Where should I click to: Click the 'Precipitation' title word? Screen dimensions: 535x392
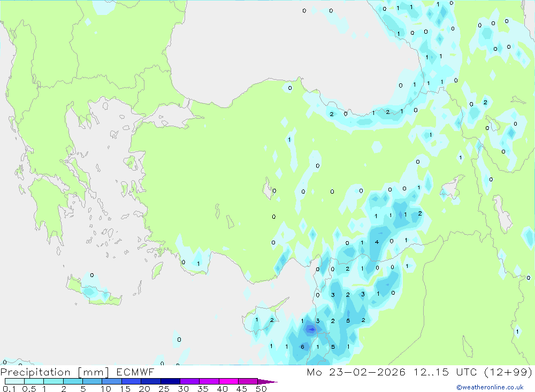click(x=35, y=372)
